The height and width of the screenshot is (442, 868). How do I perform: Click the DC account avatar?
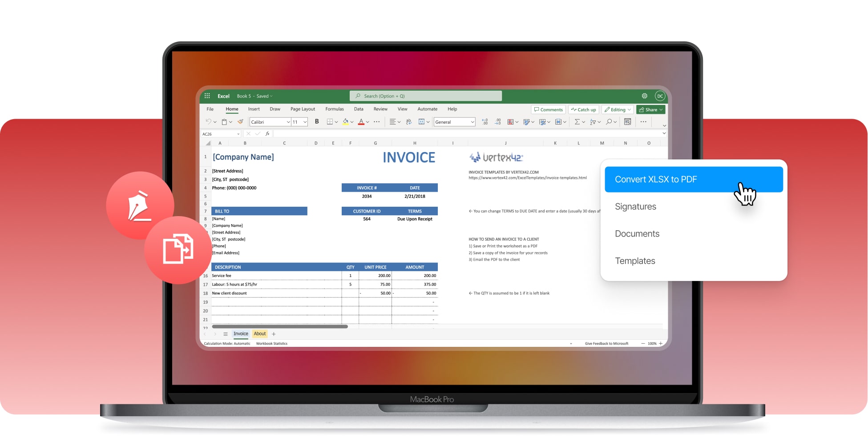660,96
